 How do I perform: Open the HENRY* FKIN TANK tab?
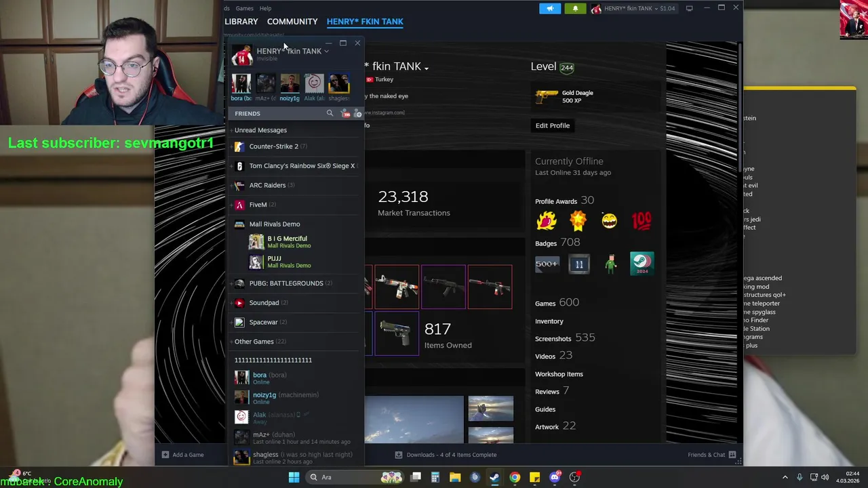(x=365, y=22)
